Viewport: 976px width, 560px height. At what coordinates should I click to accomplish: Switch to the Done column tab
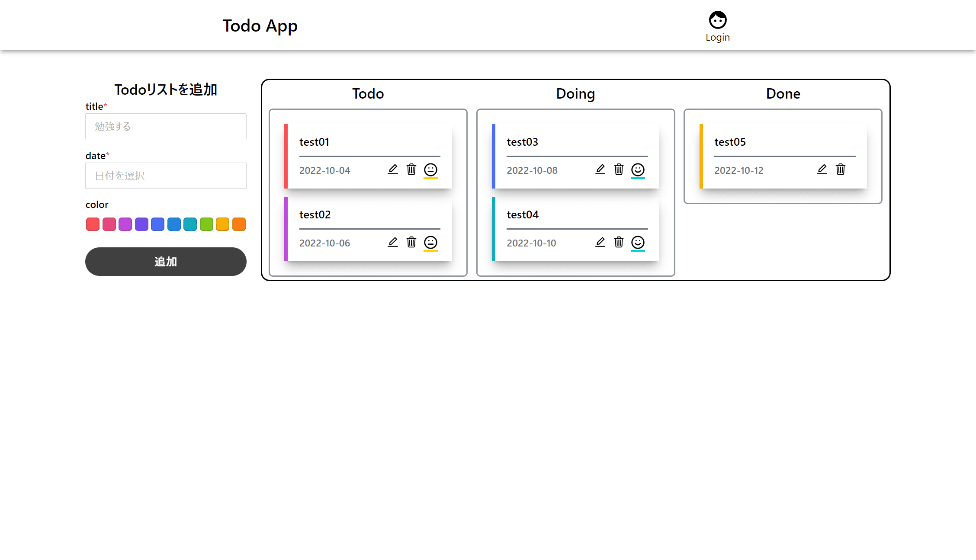[x=782, y=93]
